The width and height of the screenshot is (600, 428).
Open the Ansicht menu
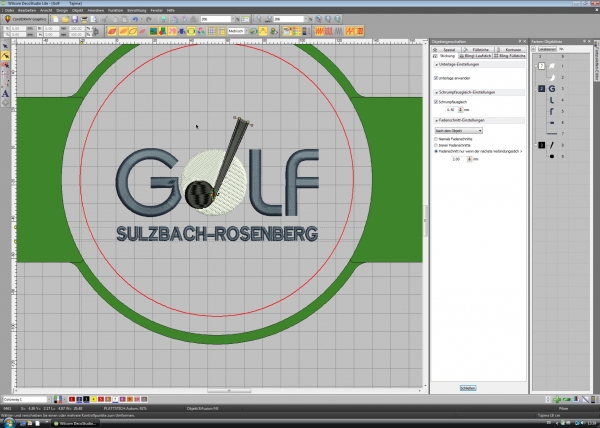(x=46, y=10)
